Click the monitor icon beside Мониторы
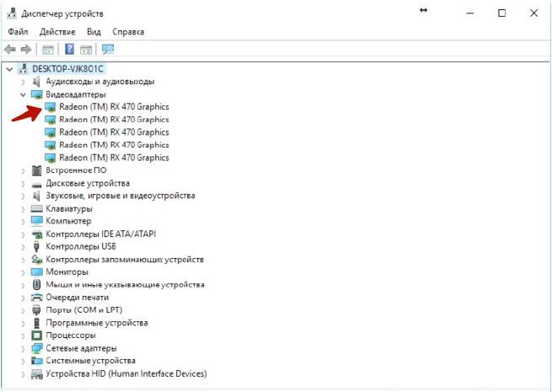552x392 pixels. [36, 272]
